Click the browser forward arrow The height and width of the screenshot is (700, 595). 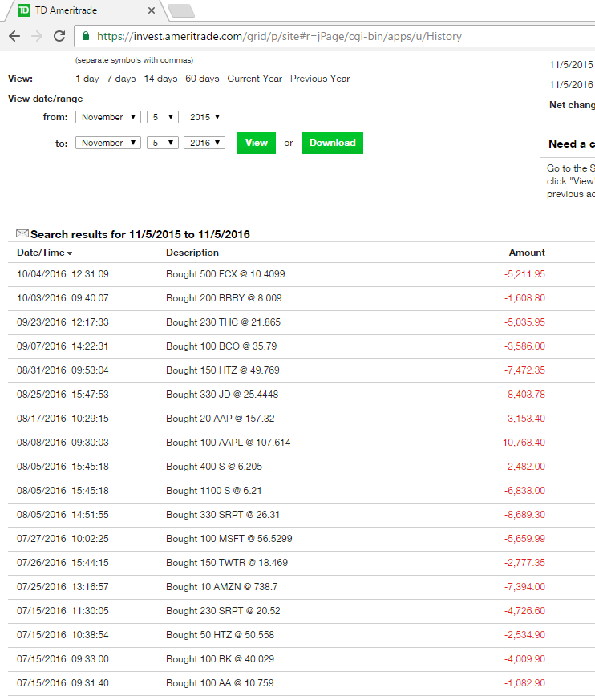tap(37, 36)
